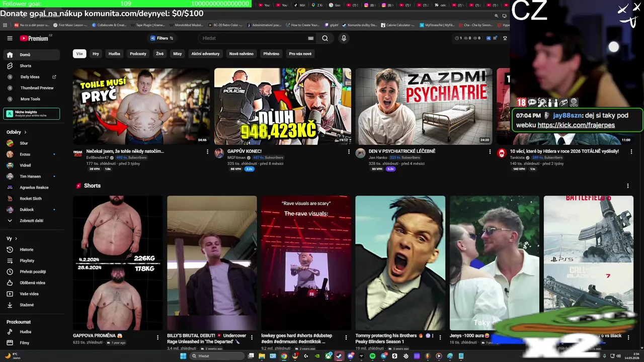Open Thumbnail Preview tool

[31, 88]
